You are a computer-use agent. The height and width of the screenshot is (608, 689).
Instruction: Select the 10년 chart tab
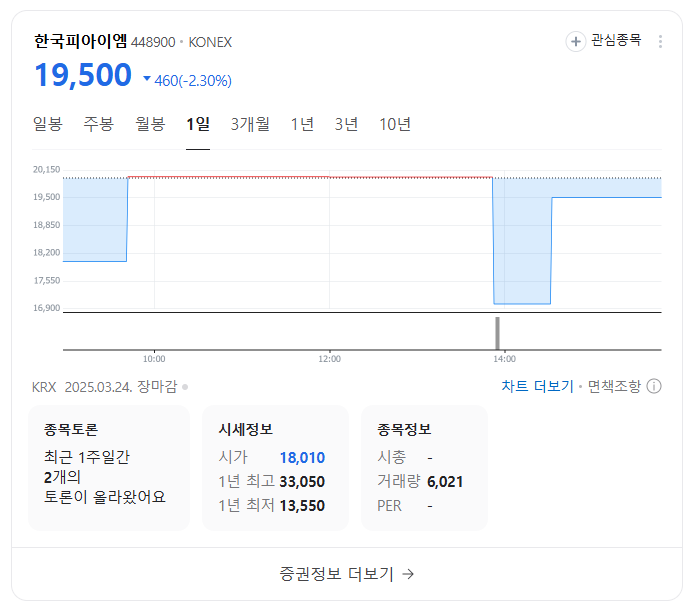pyautogui.click(x=395, y=124)
